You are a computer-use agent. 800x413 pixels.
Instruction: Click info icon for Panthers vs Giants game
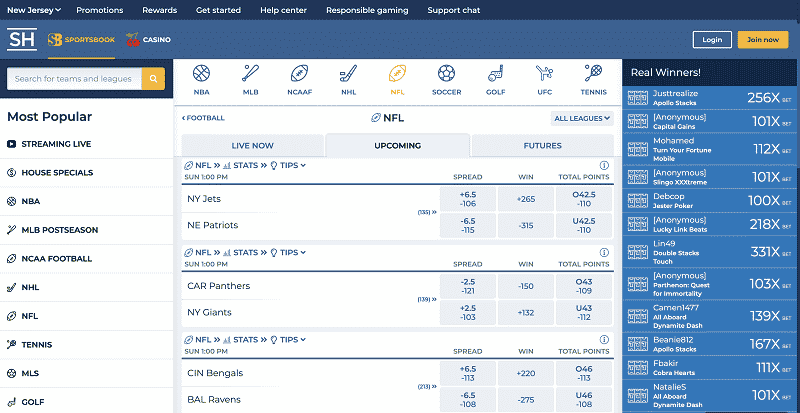pyautogui.click(x=604, y=252)
